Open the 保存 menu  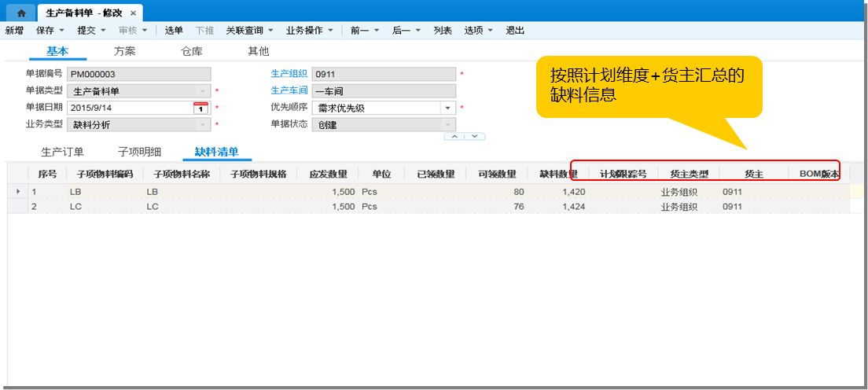pyautogui.click(x=50, y=31)
